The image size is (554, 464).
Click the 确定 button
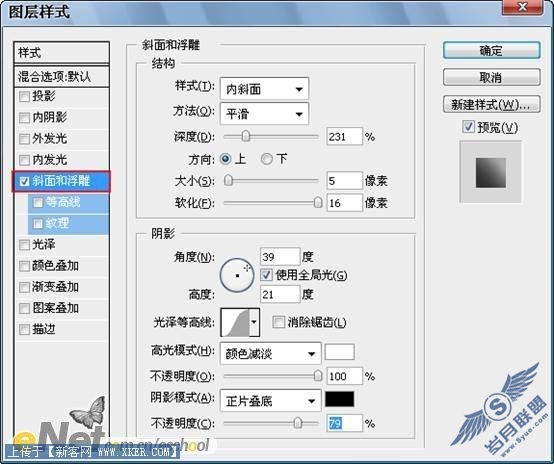point(491,51)
